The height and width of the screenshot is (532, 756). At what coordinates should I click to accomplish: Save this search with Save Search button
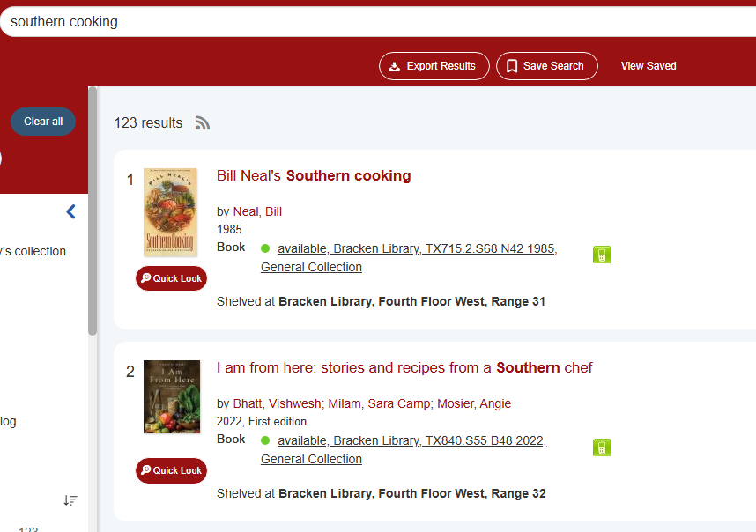click(547, 66)
